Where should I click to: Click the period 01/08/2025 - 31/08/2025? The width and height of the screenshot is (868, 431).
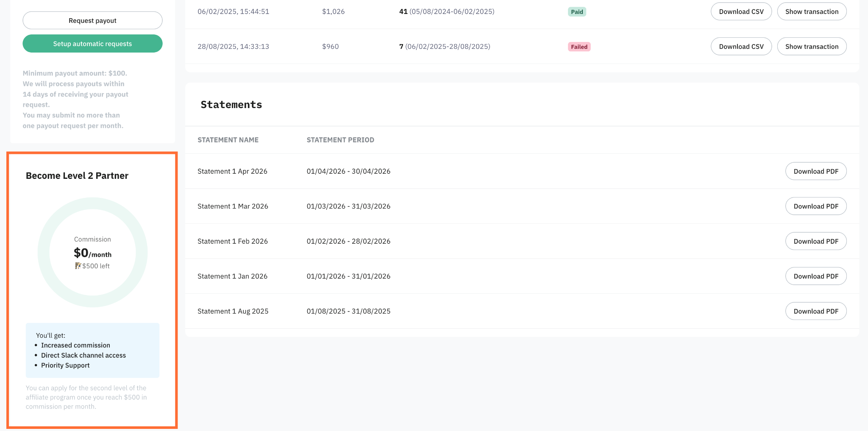click(x=348, y=311)
